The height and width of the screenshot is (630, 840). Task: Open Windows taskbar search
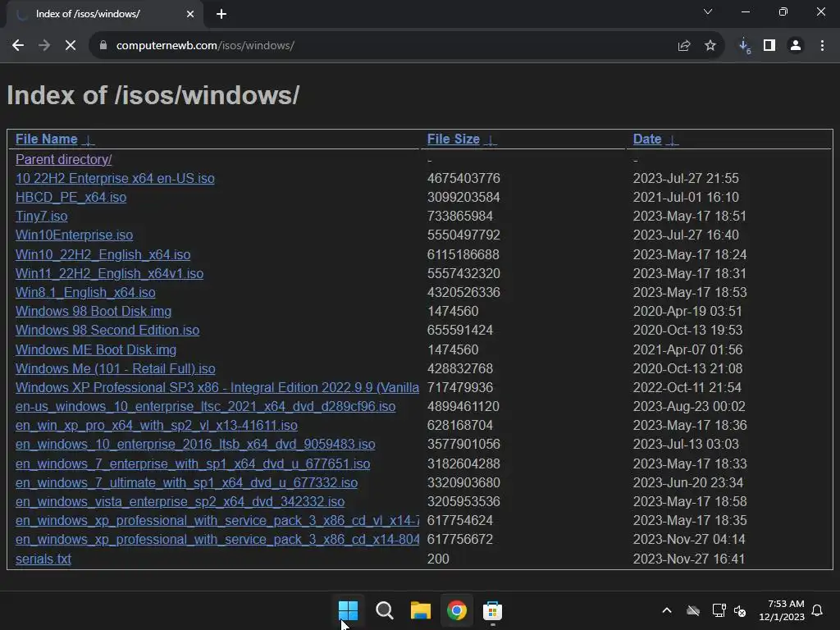pos(384,610)
